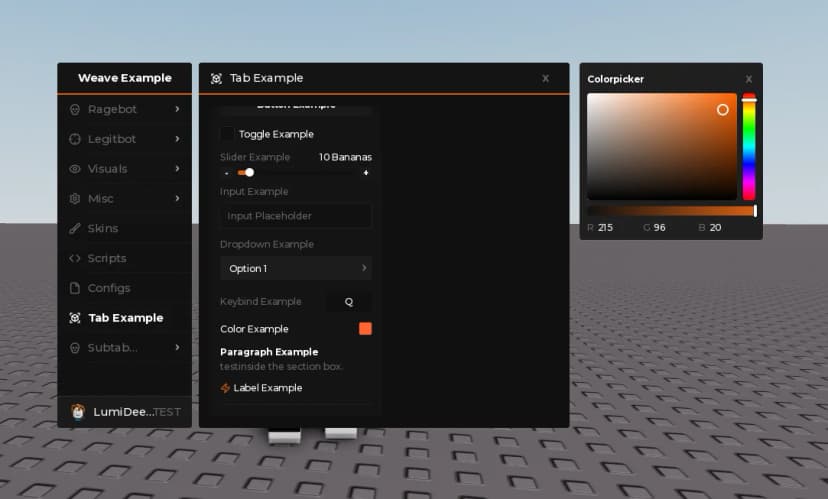Screen dimensions: 828x499
Task: Click the Slider Example knob
Action: pos(250,173)
